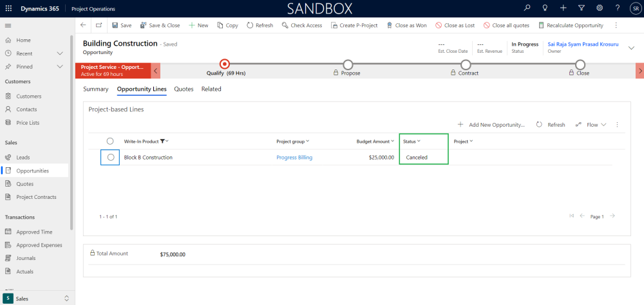Click the plus quick create icon
Image resolution: width=644 pixels, height=305 pixels.
click(563, 8)
